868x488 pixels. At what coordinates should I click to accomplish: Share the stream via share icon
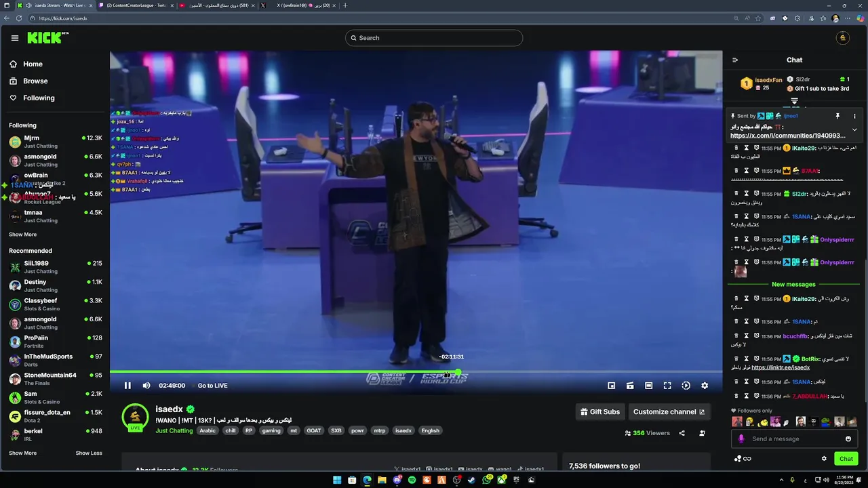682,433
